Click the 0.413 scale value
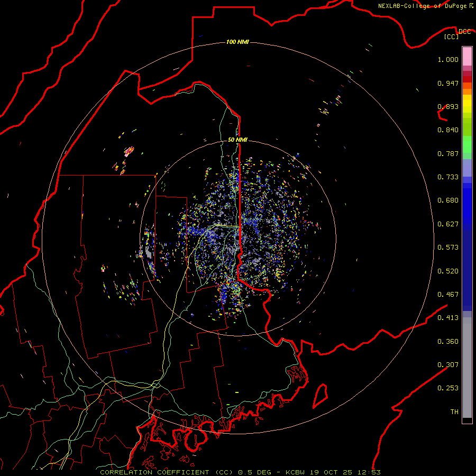The height and width of the screenshot is (476, 476). click(448, 318)
